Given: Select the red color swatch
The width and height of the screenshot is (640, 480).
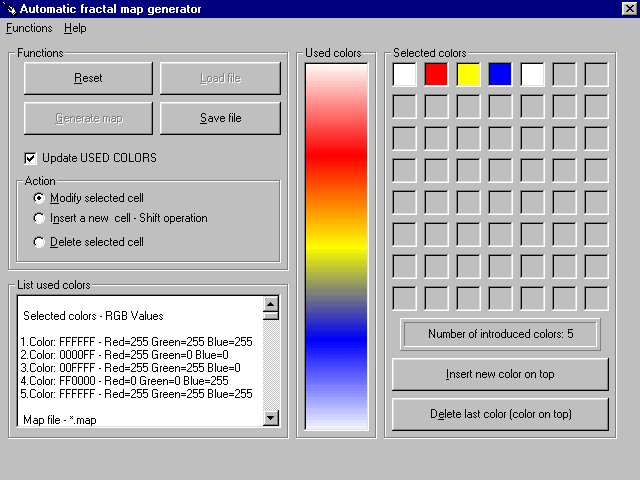Looking at the screenshot, I should (x=436, y=74).
